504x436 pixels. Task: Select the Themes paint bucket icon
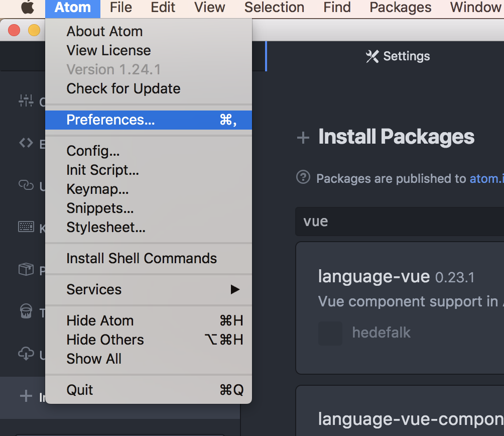coord(26,311)
